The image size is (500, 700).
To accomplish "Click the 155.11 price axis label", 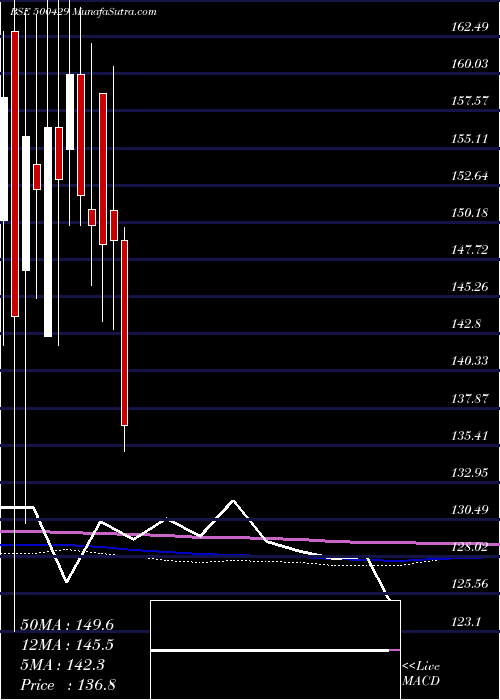I will 469,138.
